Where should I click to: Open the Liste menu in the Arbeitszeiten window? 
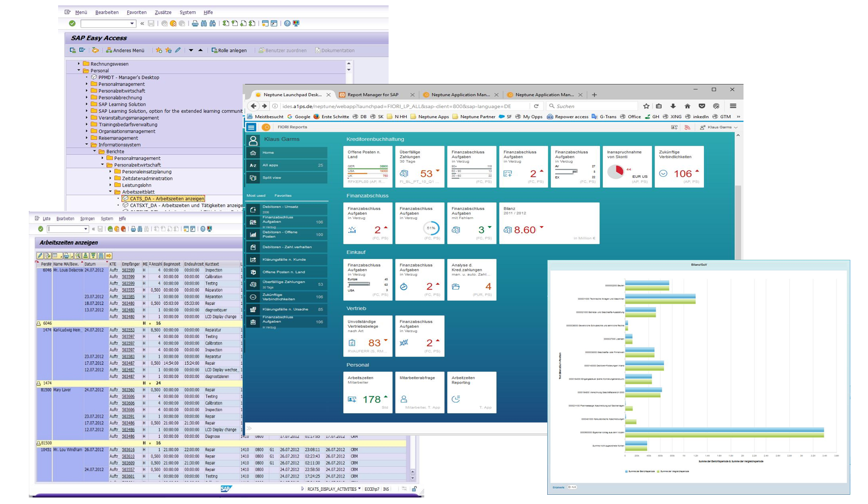click(x=47, y=219)
